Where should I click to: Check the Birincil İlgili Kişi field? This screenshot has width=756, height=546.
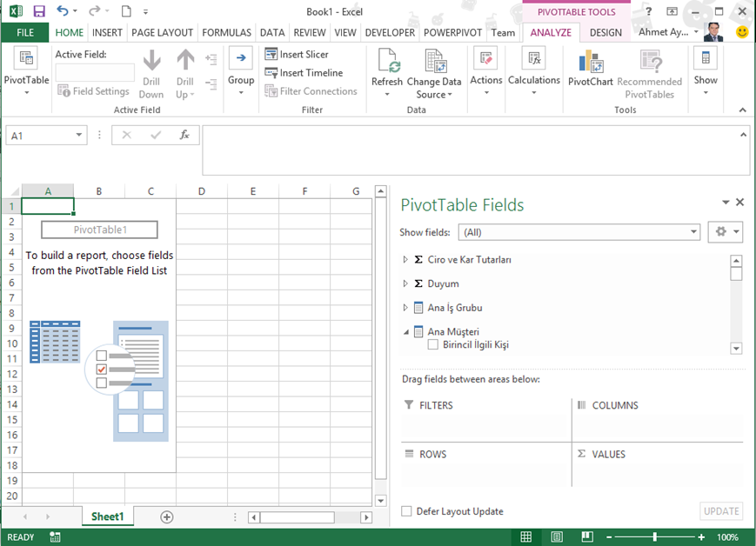click(433, 344)
